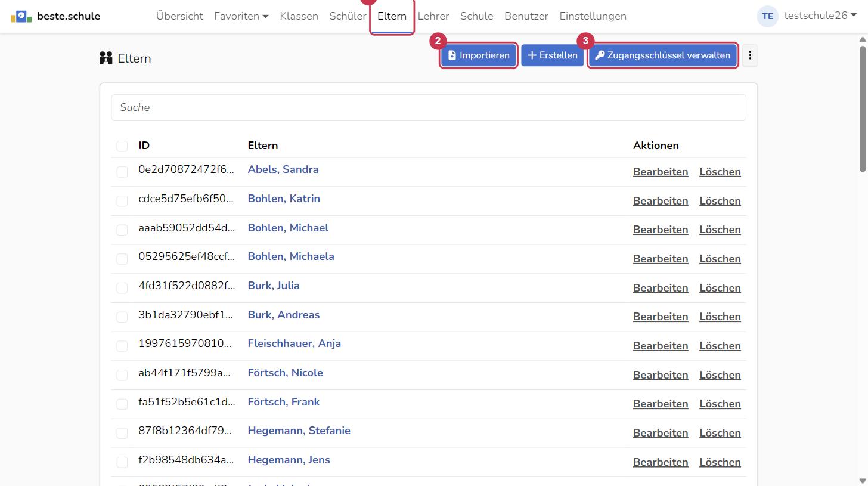Viewport: 868px width, 486px height.
Task: Toggle the select-all checkbox in table header
Action: [122, 146]
